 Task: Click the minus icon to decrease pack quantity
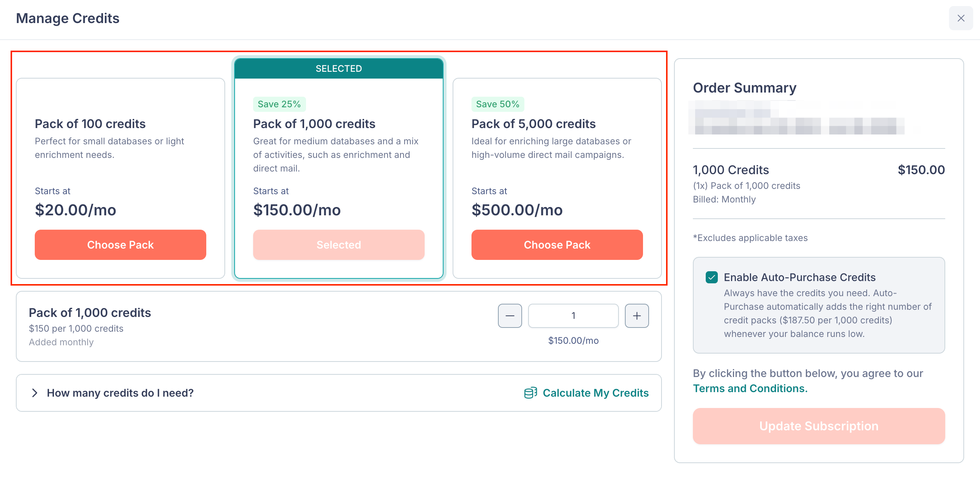coord(510,315)
